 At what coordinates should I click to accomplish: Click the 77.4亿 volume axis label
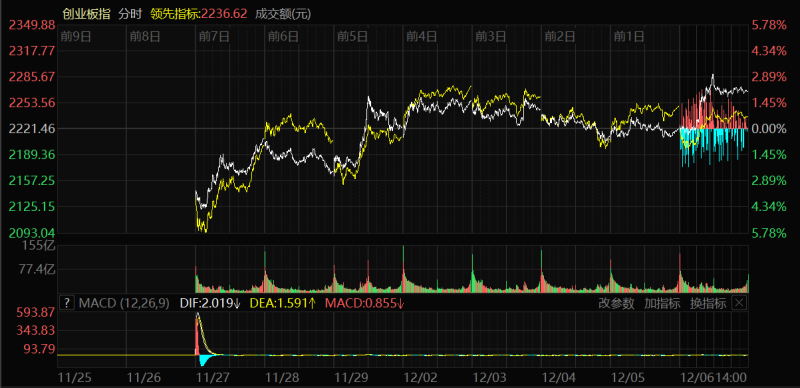click(37, 269)
